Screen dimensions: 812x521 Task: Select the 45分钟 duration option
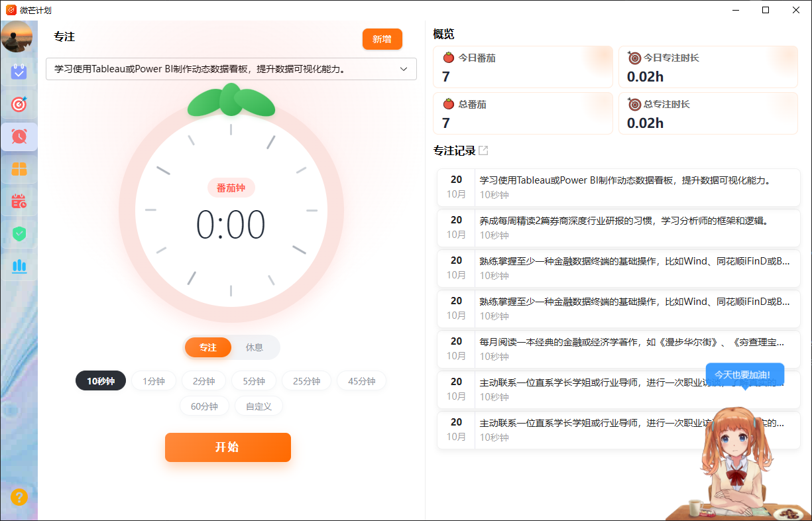coord(362,381)
